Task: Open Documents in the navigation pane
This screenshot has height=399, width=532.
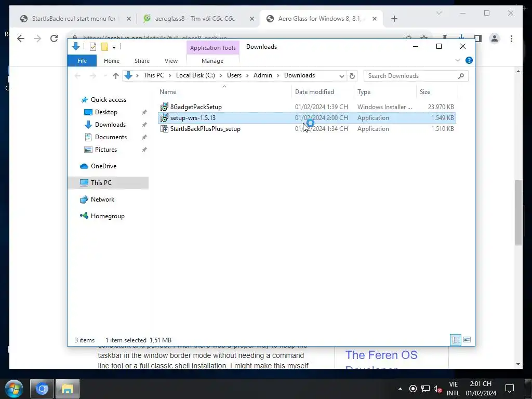Action: (x=111, y=137)
